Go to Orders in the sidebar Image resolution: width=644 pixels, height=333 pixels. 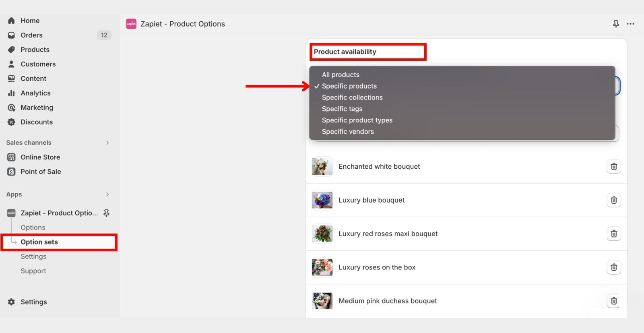[x=31, y=35]
